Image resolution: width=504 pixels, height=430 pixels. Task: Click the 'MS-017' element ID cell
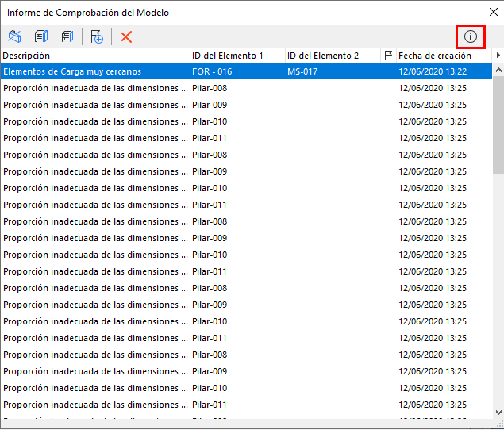[302, 71]
